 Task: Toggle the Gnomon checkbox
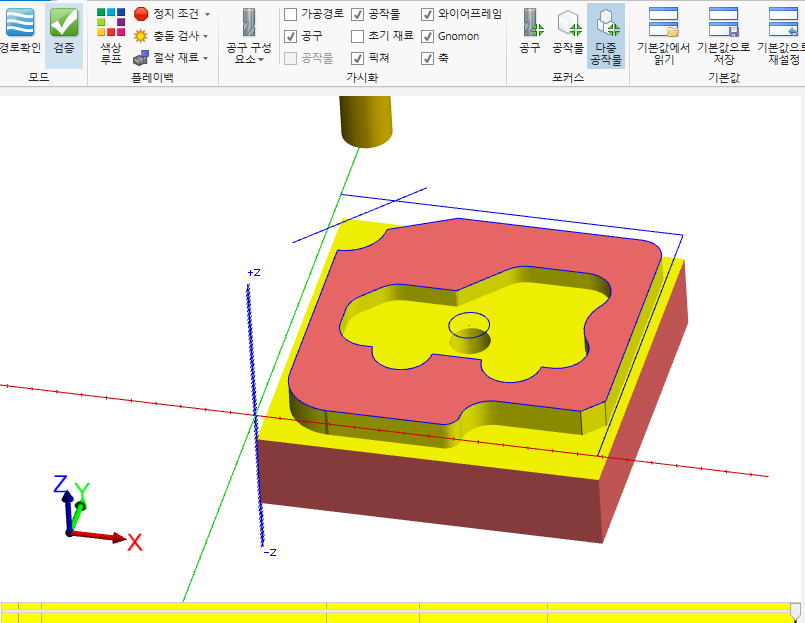[x=427, y=36]
